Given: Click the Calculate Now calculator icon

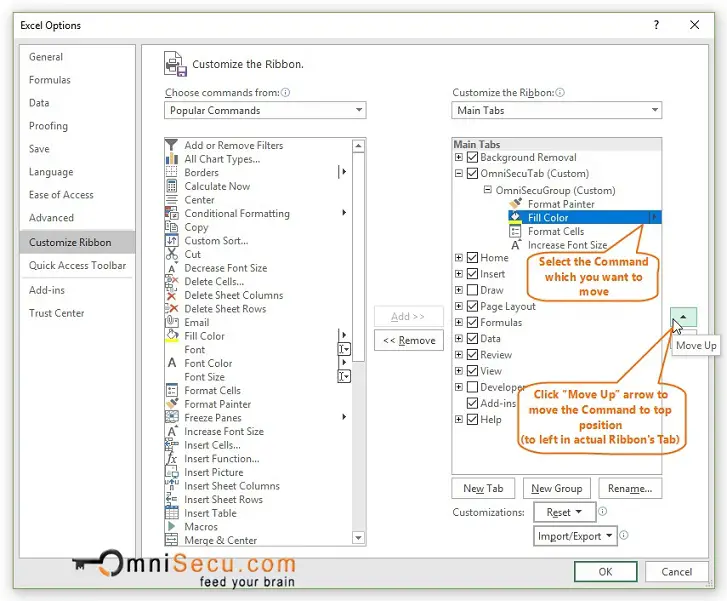Looking at the screenshot, I should tap(172, 186).
